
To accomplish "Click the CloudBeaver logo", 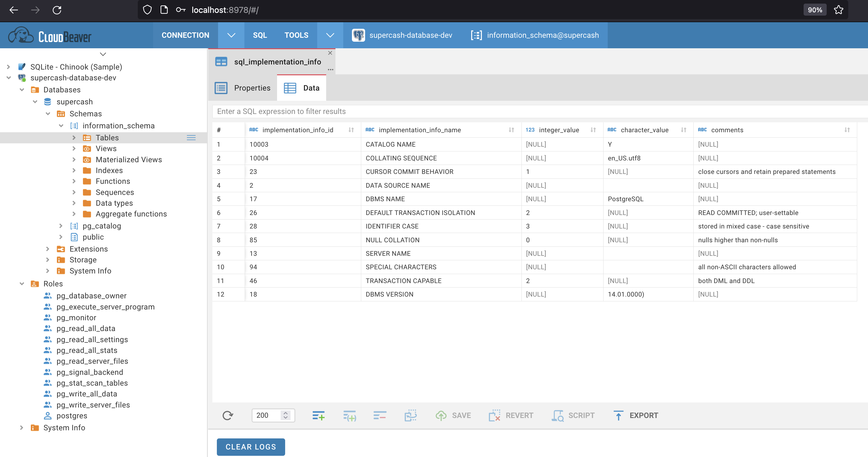I will [50, 35].
